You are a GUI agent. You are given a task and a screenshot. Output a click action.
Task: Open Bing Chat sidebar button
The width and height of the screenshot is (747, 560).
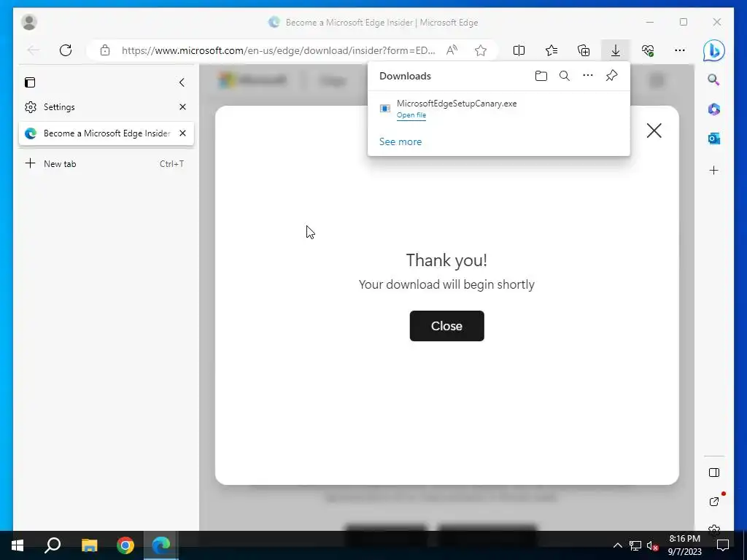713,50
